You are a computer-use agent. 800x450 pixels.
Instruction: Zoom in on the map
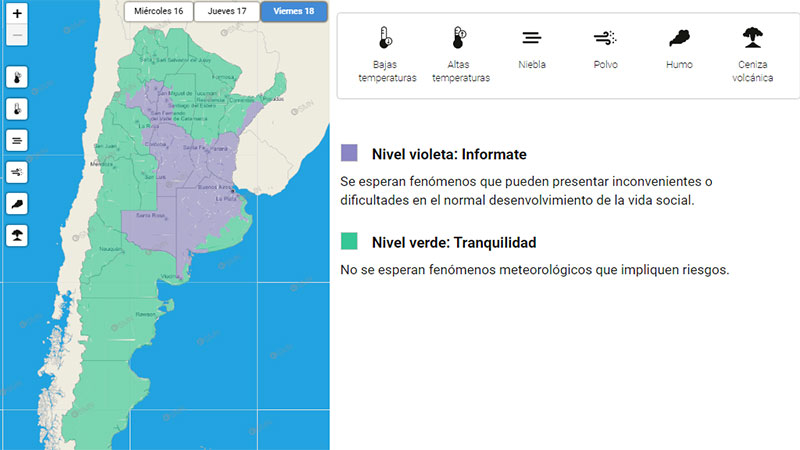(x=17, y=14)
